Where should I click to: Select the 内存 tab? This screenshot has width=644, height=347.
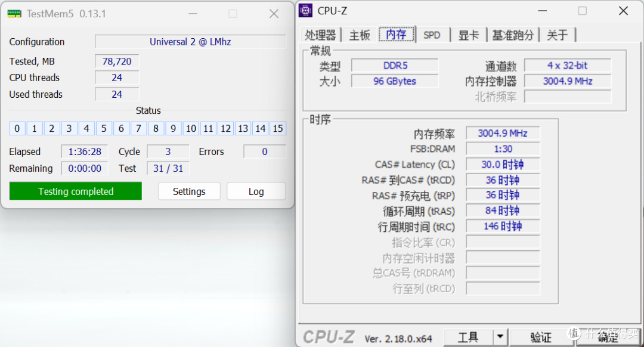396,34
